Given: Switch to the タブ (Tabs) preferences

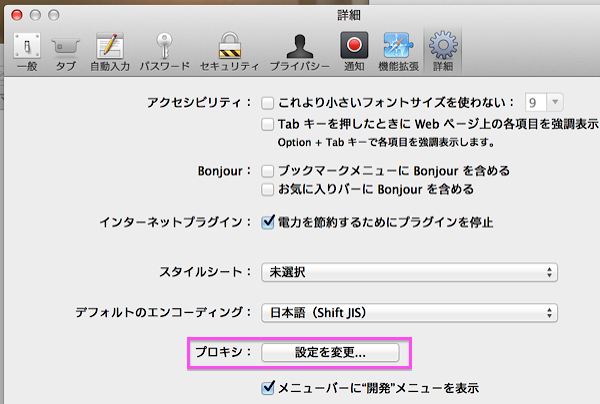Looking at the screenshot, I should [67, 52].
